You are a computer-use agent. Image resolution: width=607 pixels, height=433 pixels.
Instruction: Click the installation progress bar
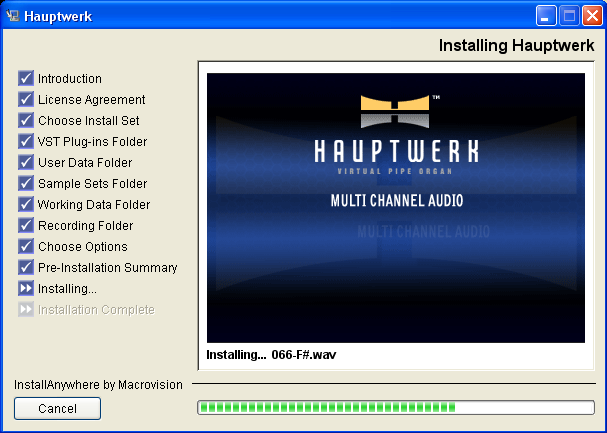[396, 407]
